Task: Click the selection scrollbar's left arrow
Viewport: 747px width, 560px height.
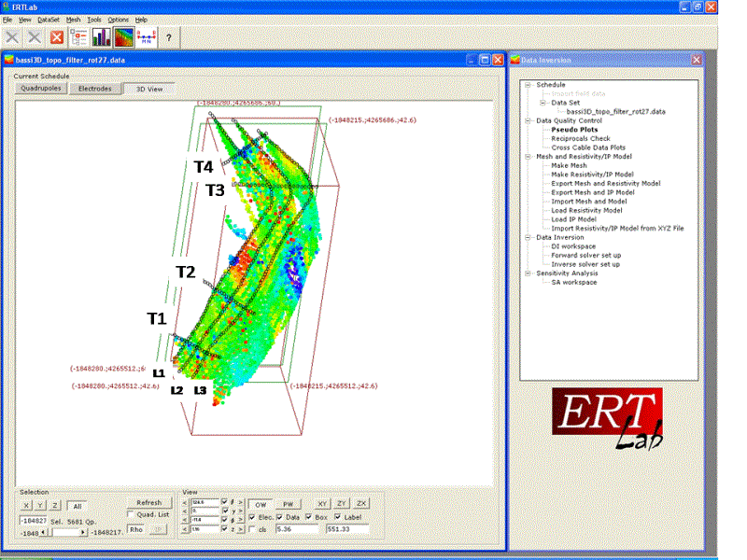Action: pos(43,532)
